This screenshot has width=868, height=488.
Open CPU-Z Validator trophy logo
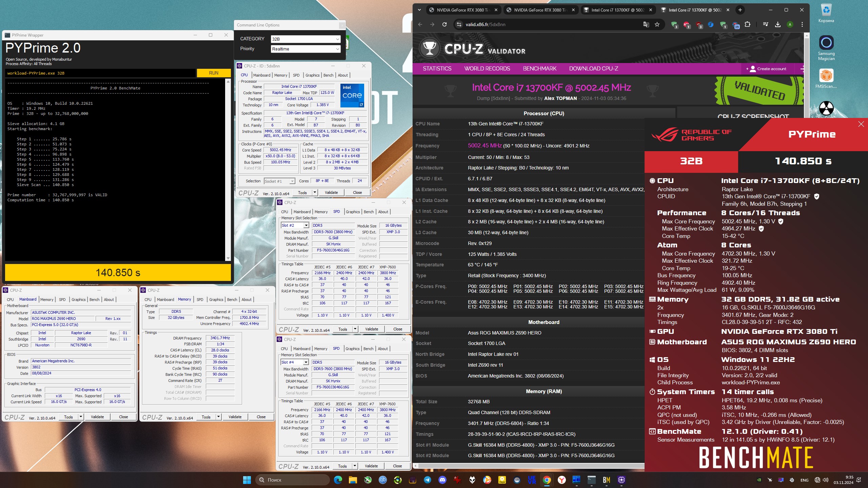click(x=429, y=48)
